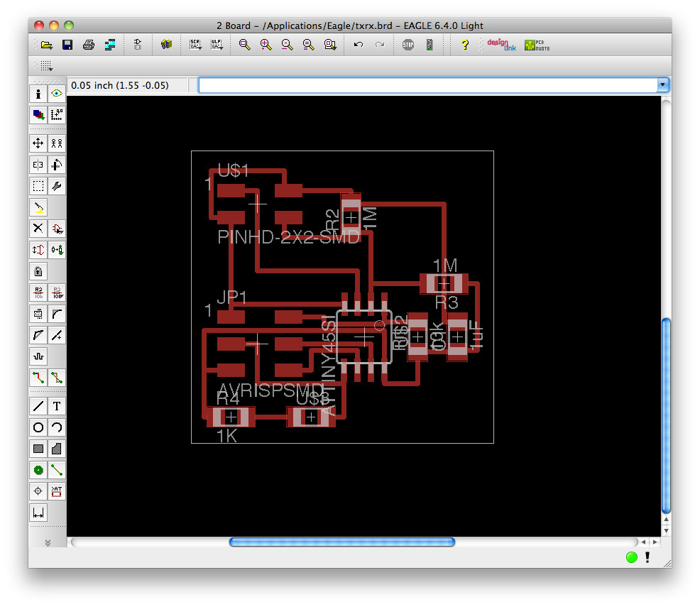700x607 pixels.
Task: Select the Value tool
Action: pos(57,292)
